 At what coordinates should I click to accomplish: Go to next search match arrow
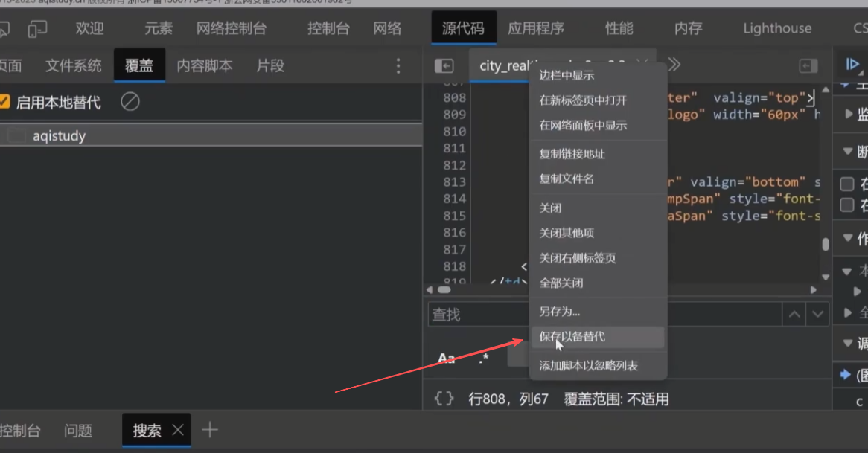817,314
